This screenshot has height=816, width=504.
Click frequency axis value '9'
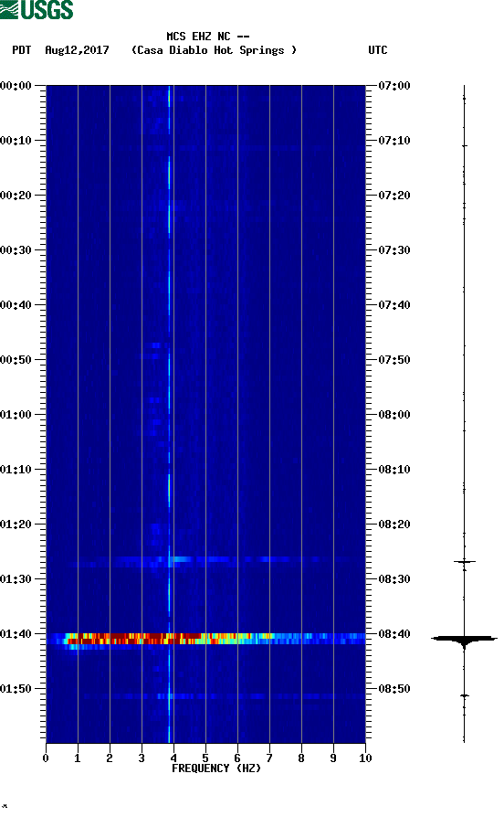tap(333, 758)
